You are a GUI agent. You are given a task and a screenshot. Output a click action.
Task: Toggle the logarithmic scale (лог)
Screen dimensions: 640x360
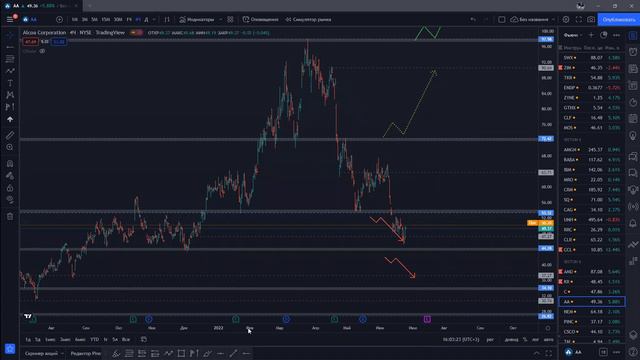point(535,339)
